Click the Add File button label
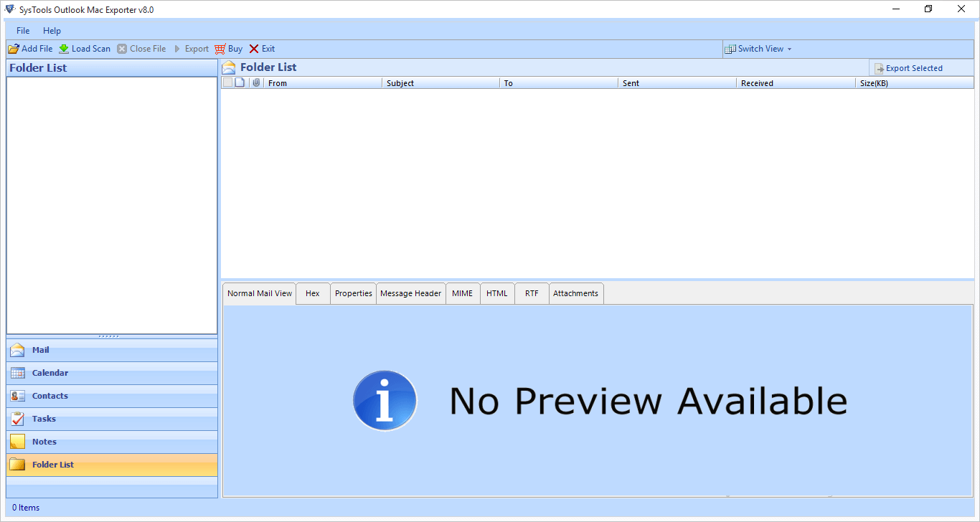980x522 pixels. pyautogui.click(x=37, y=49)
